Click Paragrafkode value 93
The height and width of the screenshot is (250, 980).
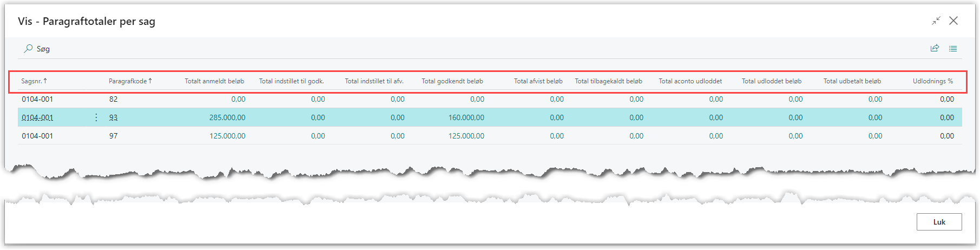pyautogui.click(x=113, y=117)
